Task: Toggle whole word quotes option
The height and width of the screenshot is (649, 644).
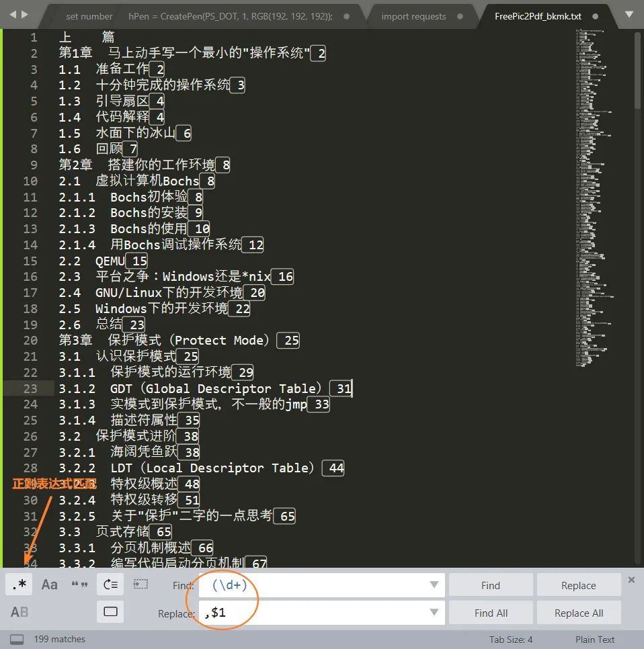Action: [79, 585]
